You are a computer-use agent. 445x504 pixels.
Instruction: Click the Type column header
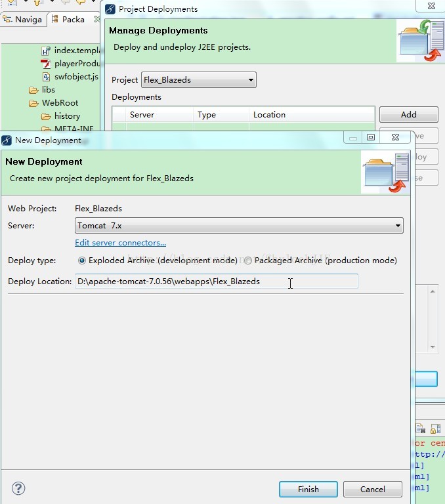[x=221, y=115]
